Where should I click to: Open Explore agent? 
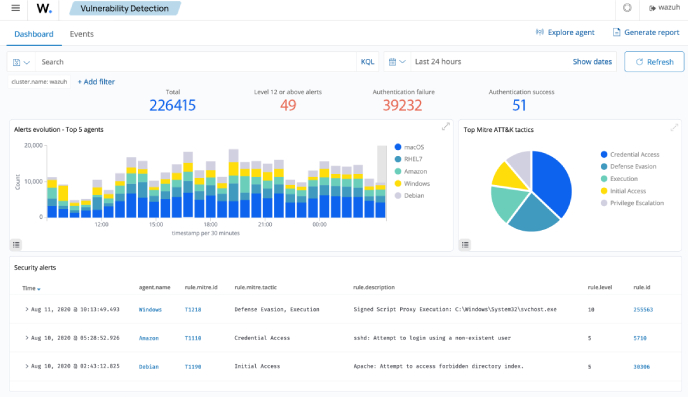(x=565, y=32)
